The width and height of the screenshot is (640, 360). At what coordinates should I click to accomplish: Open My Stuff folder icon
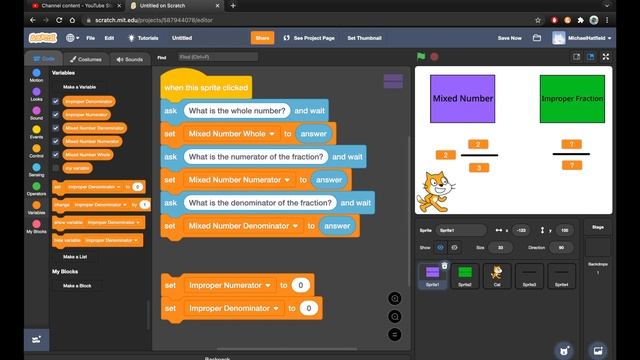pyautogui.click(x=537, y=38)
